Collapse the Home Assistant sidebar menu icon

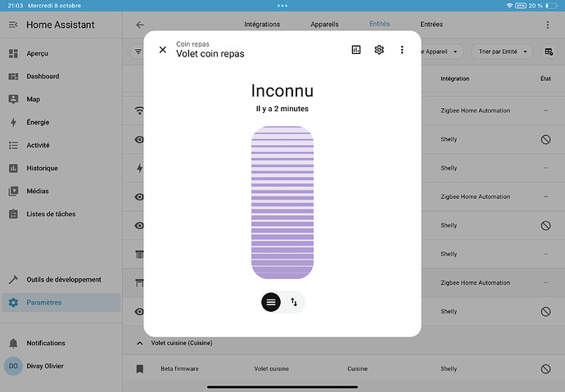click(13, 25)
